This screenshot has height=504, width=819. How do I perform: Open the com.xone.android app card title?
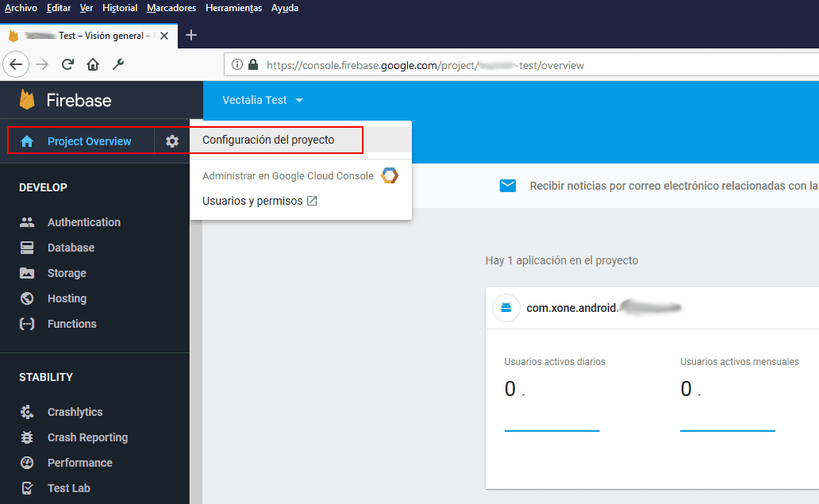[603, 308]
